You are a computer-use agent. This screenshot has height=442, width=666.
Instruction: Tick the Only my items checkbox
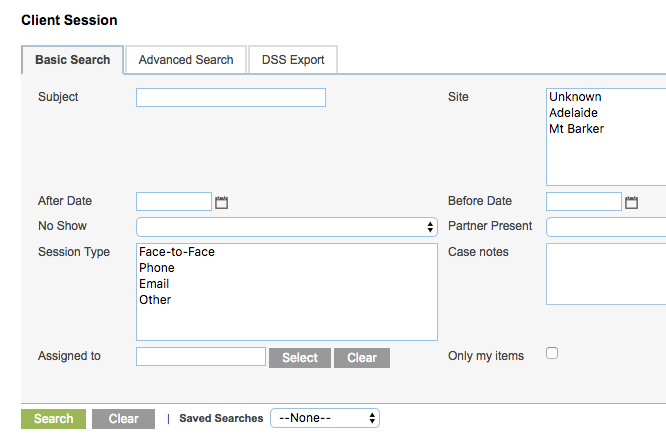[x=552, y=353]
